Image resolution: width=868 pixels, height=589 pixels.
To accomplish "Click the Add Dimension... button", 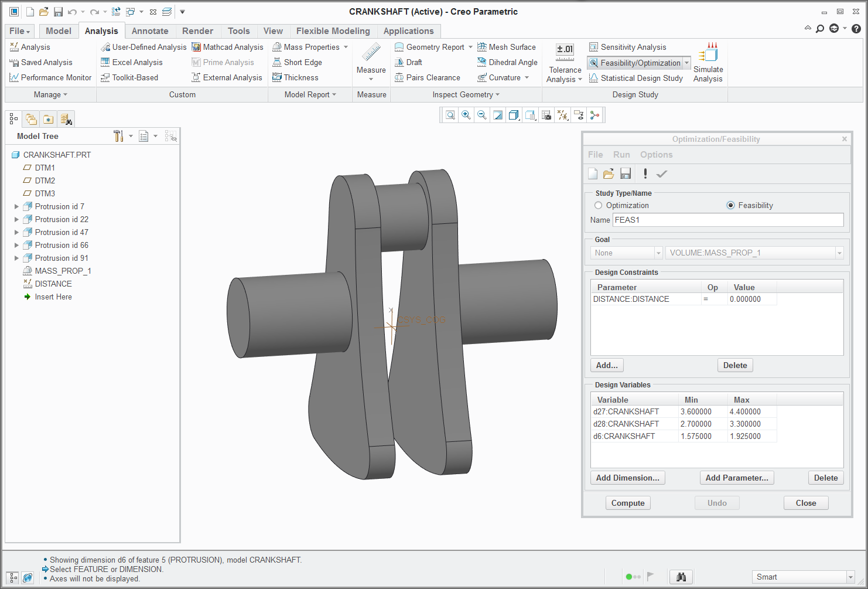I will [x=627, y=478].
